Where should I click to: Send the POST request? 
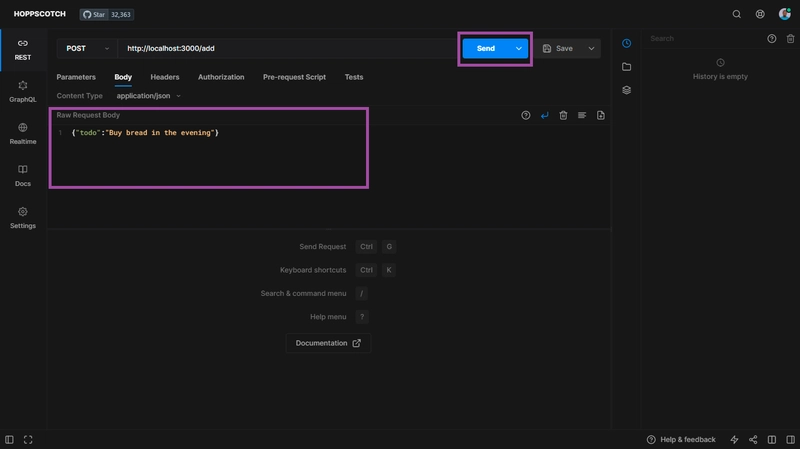click(x=486, y=48)
